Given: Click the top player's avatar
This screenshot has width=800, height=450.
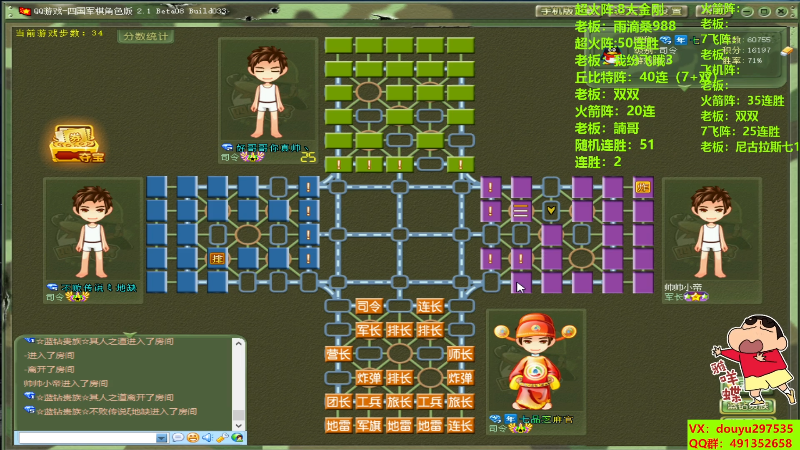Looking at the screenshot, I should click(x=267, y=92).
